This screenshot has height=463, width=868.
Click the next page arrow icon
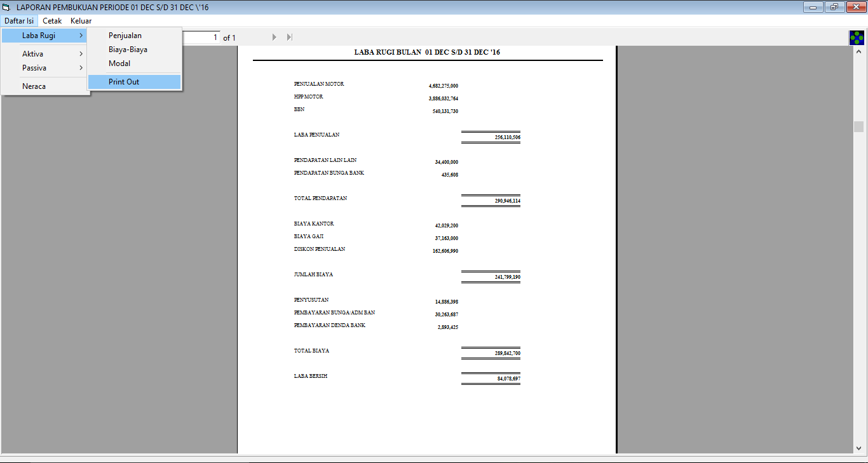(275, 37)
